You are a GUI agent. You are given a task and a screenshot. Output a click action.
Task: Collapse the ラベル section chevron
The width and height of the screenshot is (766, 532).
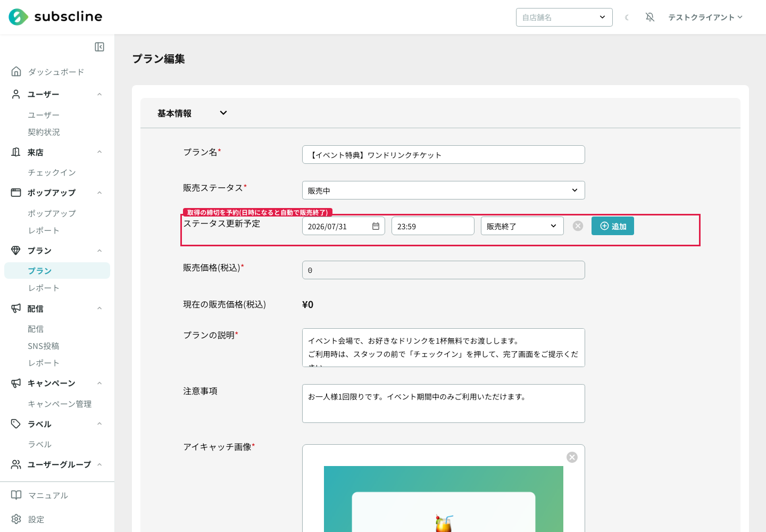coord(99,424)
